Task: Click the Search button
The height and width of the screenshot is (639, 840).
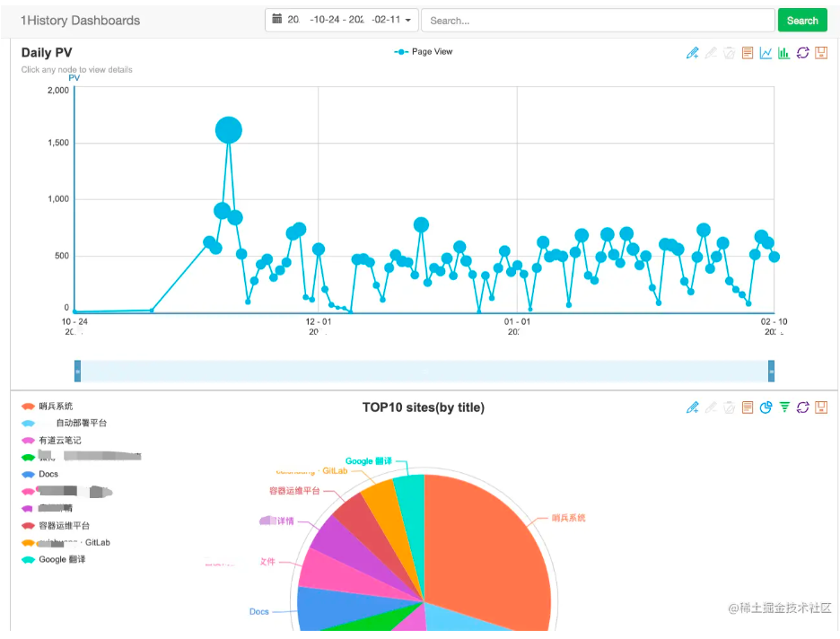Action: 802,21
